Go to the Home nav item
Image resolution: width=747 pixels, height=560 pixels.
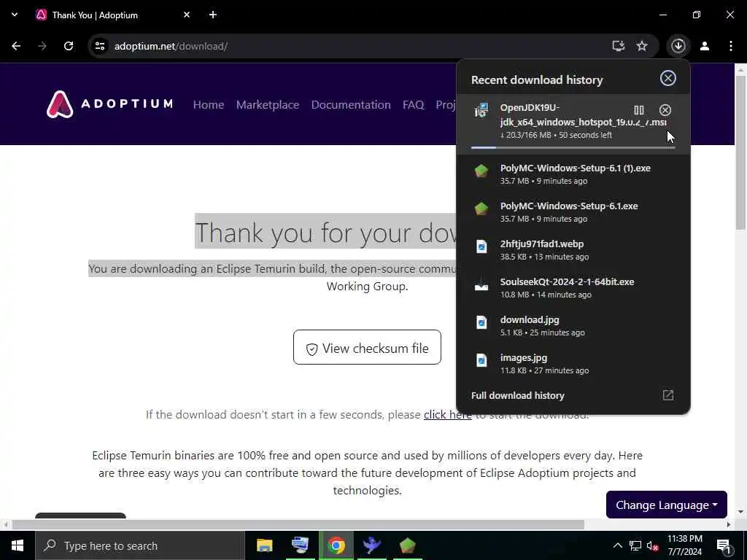[208, 105]
